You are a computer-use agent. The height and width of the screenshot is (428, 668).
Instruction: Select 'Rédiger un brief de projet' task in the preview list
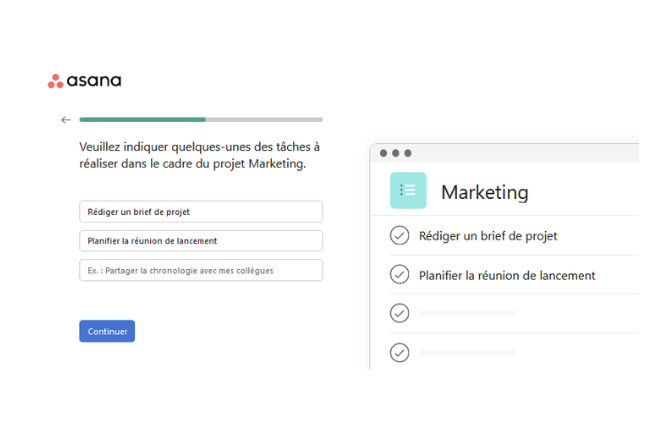coord(488,236)
